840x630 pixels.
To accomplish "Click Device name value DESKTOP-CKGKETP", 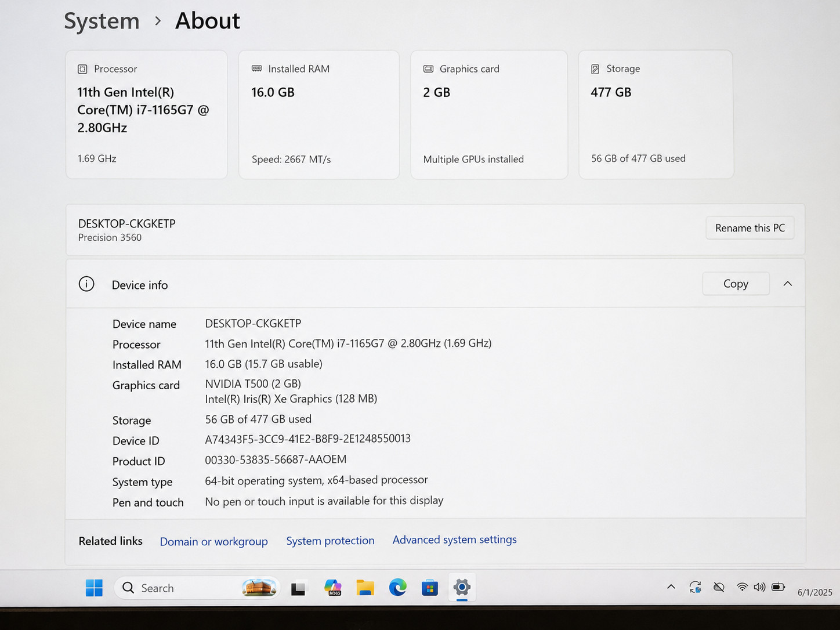I will 253,324.
